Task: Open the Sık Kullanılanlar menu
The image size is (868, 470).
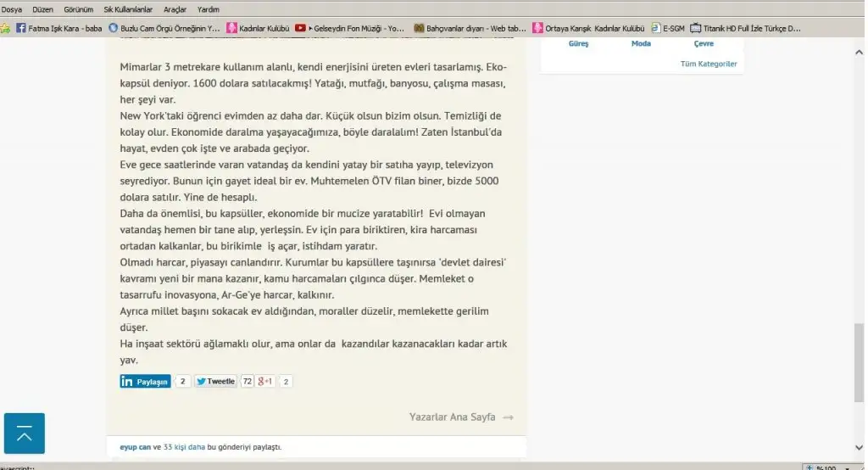Action: pos(126,9)
